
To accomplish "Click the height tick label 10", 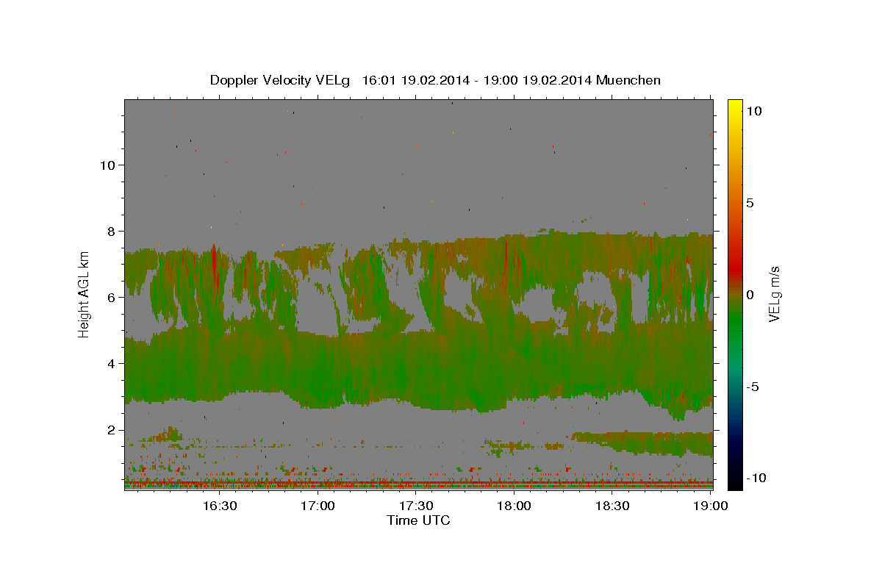I will (x=108, y=165).
